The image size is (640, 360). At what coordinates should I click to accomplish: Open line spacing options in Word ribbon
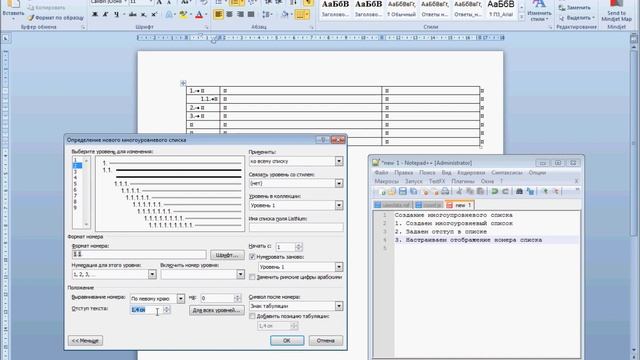[267, 15]
